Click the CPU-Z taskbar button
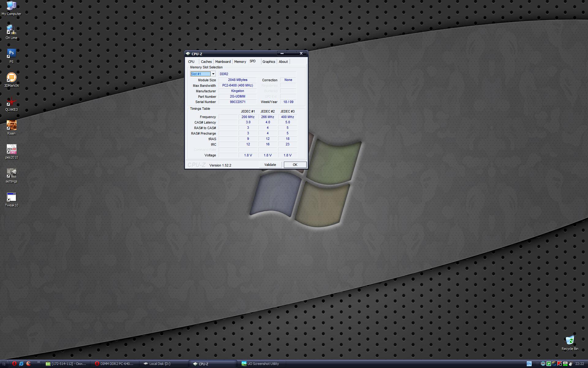The width and height of the screenshot is (588, 368). tap(213, 364)
